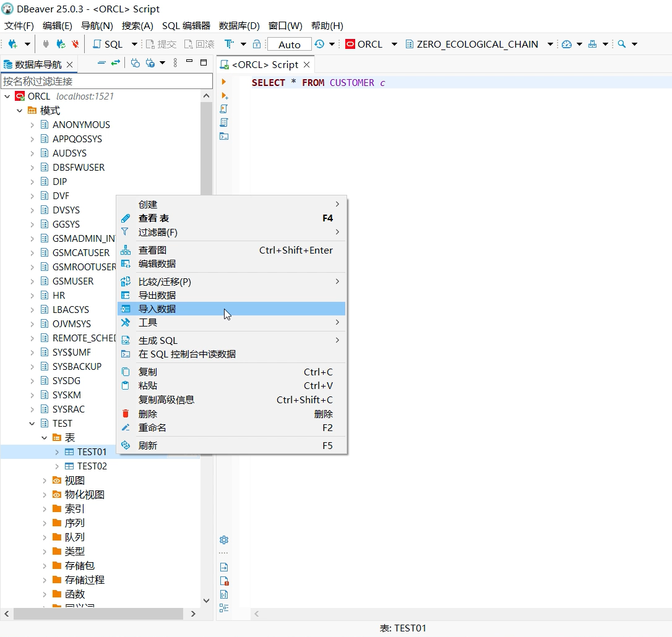The image size is (672, 637).
Task: Click the search magnifier toolbar icon
Action: coord(622,44)
